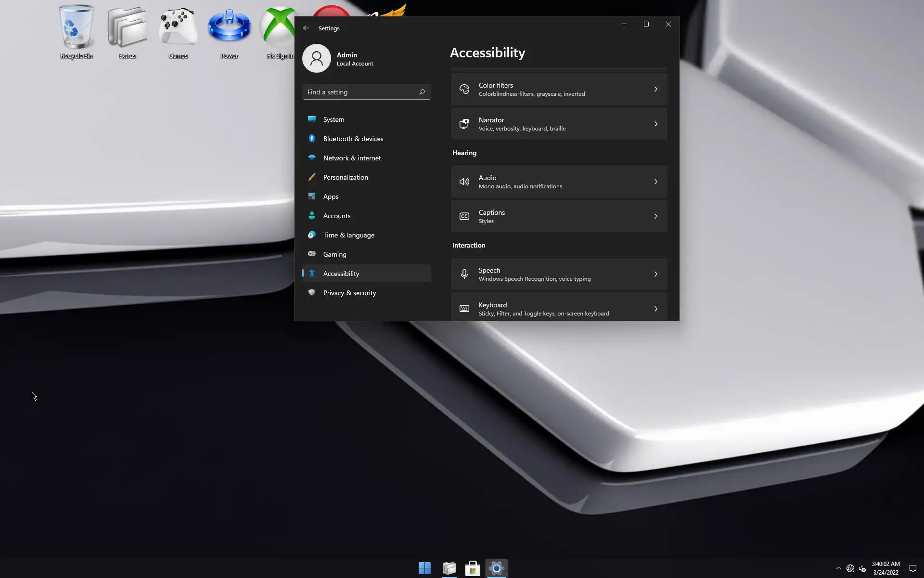
Task: Expand the Narrator settings chevron
Action: pos(655,124)
